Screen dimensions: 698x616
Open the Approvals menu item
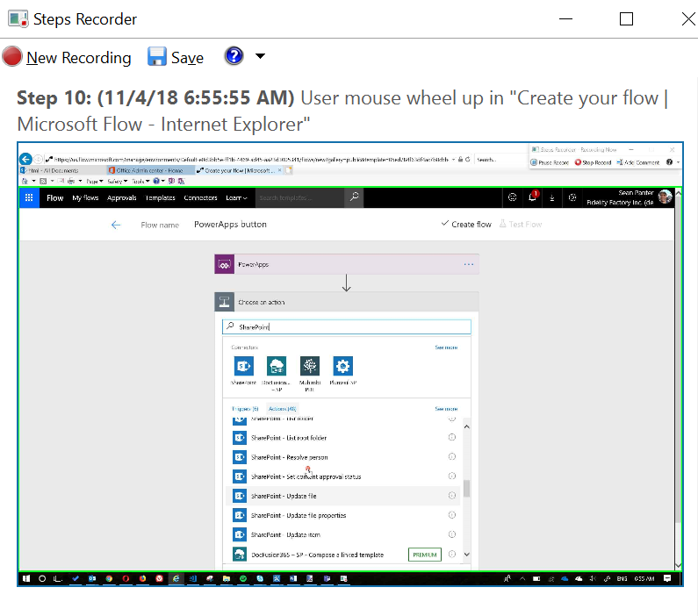(121, 198)
